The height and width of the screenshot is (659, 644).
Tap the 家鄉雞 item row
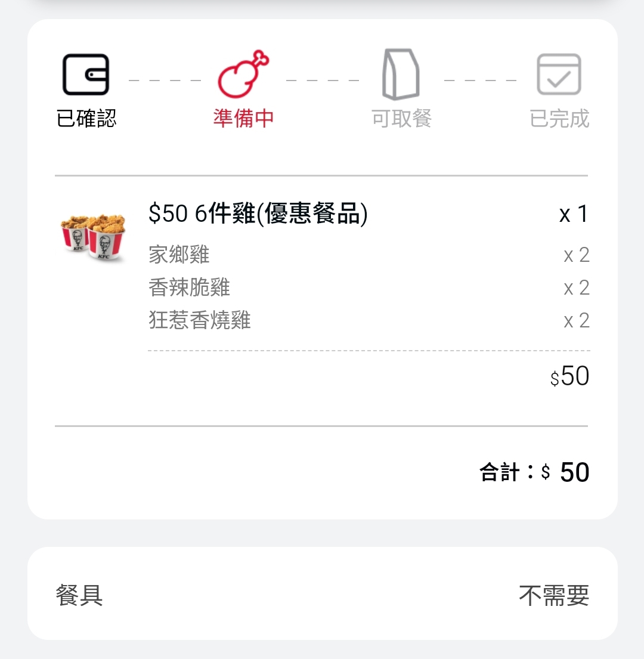(369, 255)
